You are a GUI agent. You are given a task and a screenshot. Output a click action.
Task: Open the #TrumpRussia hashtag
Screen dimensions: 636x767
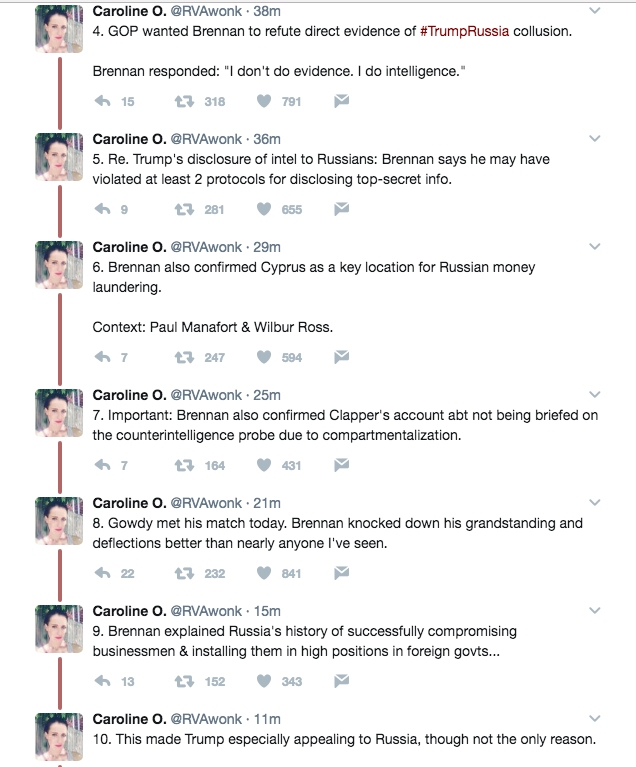[x=464, y=31]
